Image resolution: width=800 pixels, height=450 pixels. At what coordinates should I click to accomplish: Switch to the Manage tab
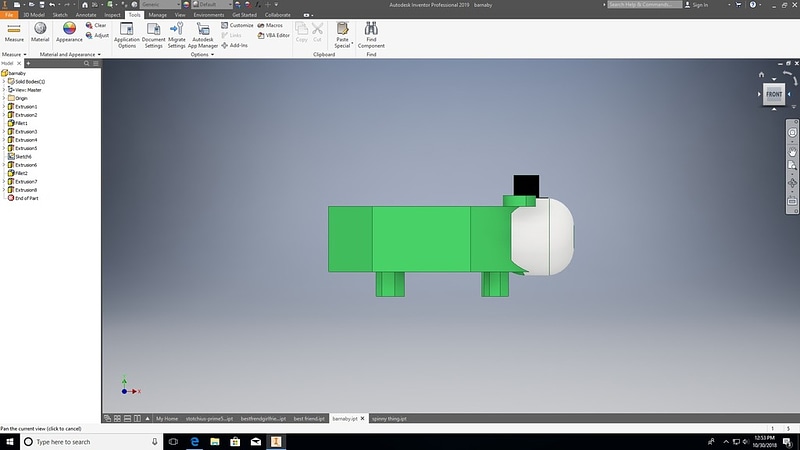click(x=157, y=15)
